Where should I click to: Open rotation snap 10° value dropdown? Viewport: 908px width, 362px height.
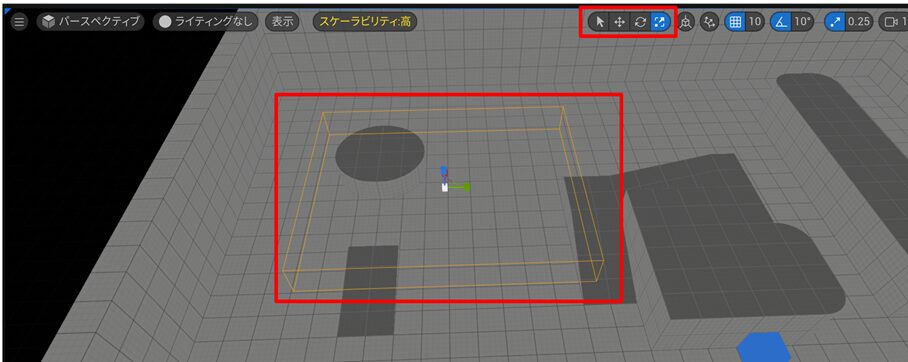802,22
